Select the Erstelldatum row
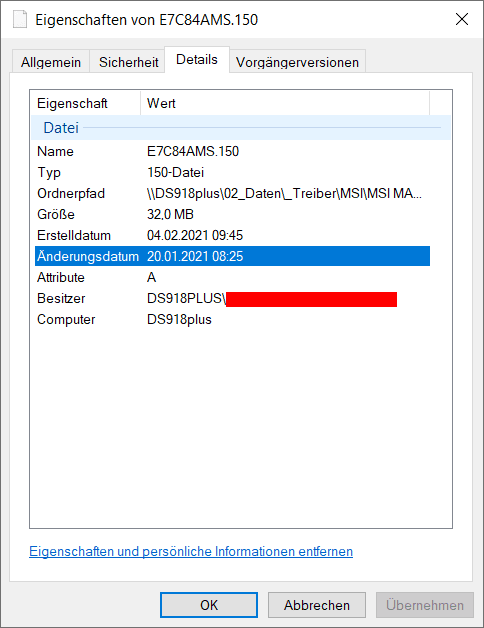This screenshot has height=628, width=484. [x=232, y=236]
